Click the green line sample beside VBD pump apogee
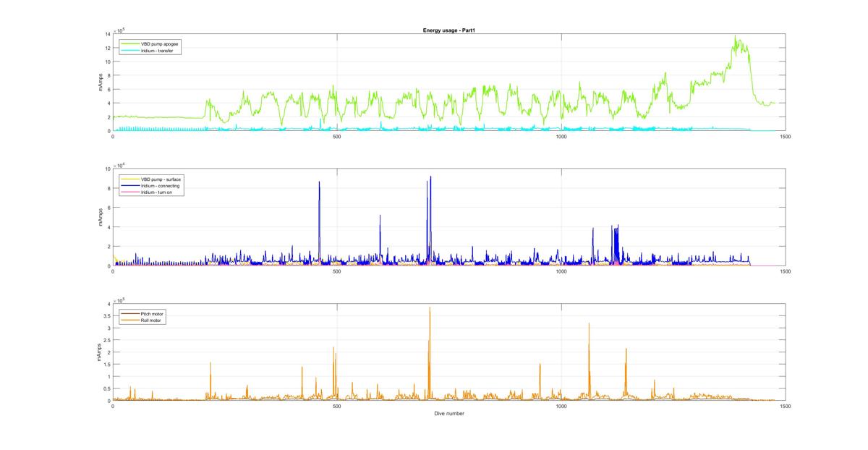 point(129,43)
